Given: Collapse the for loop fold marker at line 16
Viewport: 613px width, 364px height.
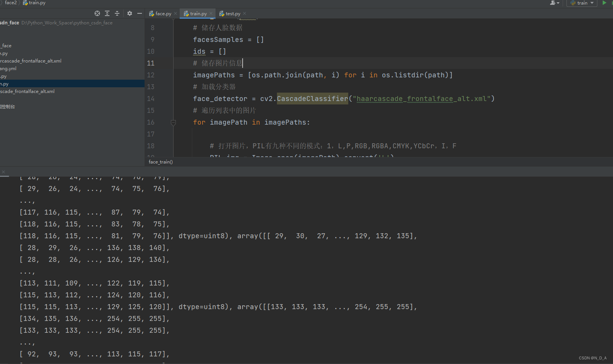Looking at the screenshot, I should coord(173,122).
